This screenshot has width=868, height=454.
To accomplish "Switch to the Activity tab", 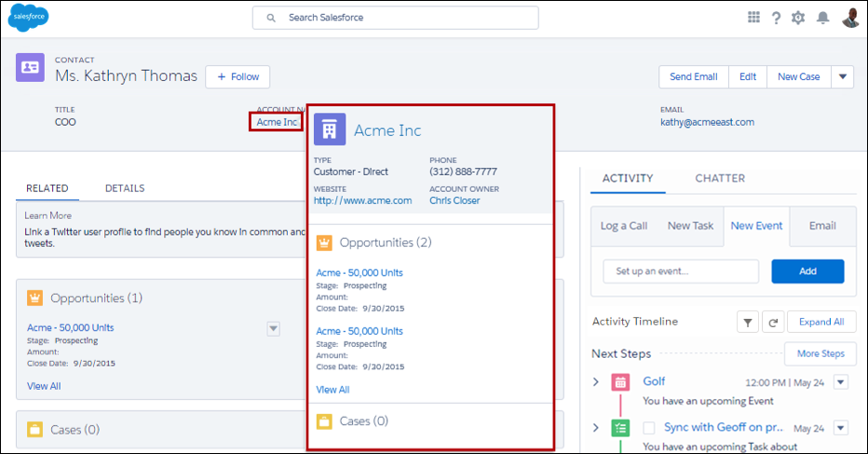I will [628, 178].
